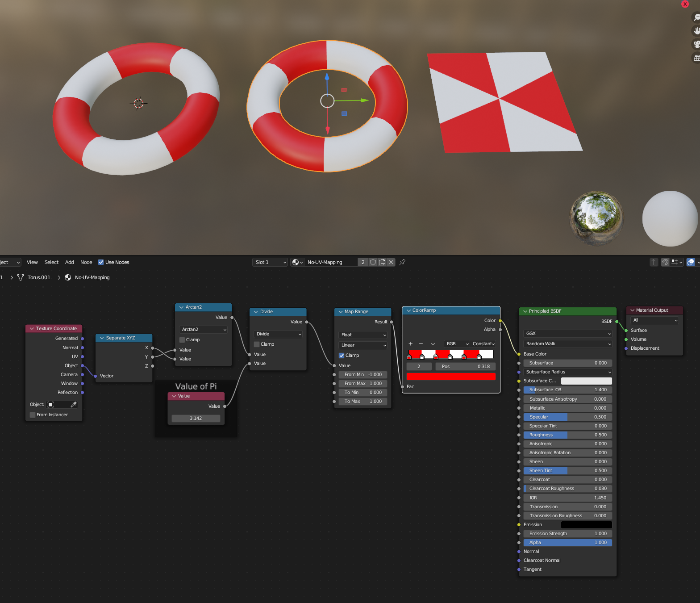Click the fake user shield icon
Screen dimensions: 700x603
tap(373, 262)
